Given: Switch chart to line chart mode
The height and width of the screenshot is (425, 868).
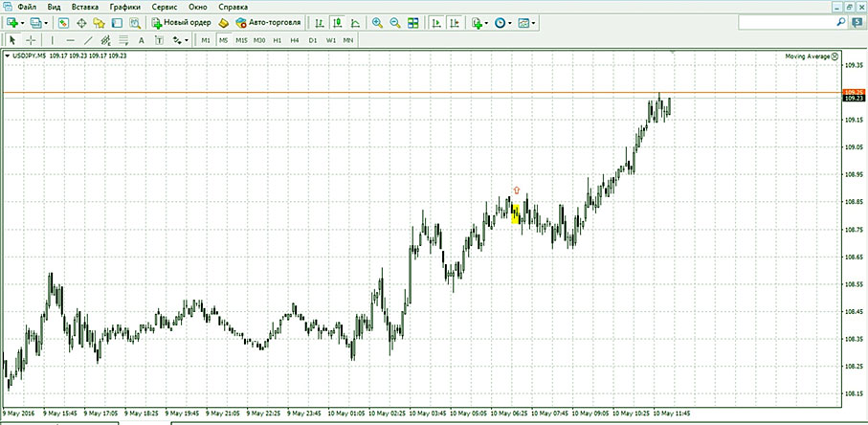Looking at the screenshot, I should [x=355, y=22].
